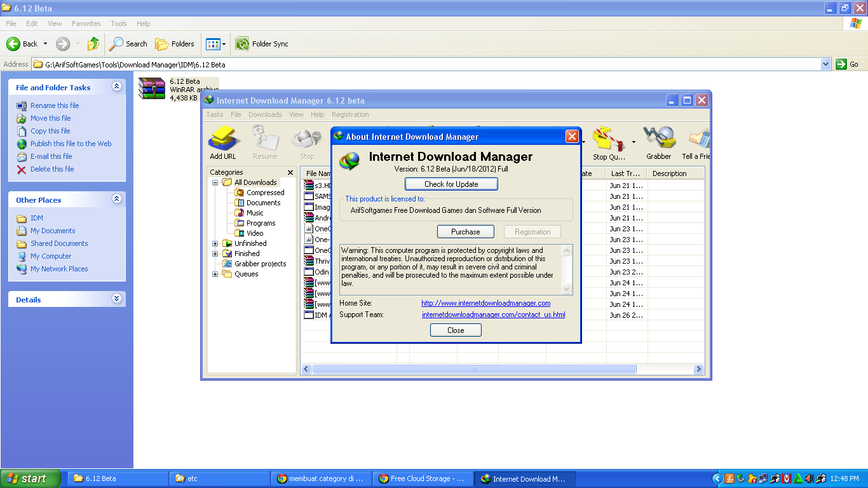Click the Stop Queue icon in IDM toolbar
Screen dimensions: 868x488
(607, 138)
